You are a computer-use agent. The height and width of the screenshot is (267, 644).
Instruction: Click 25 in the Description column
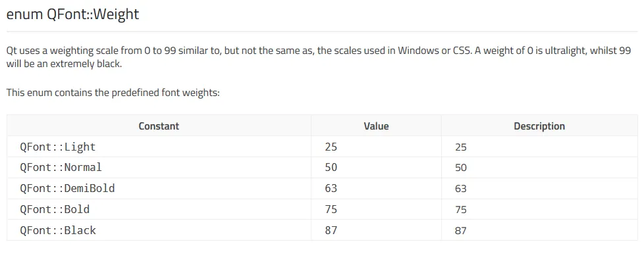tap(460, 147)
